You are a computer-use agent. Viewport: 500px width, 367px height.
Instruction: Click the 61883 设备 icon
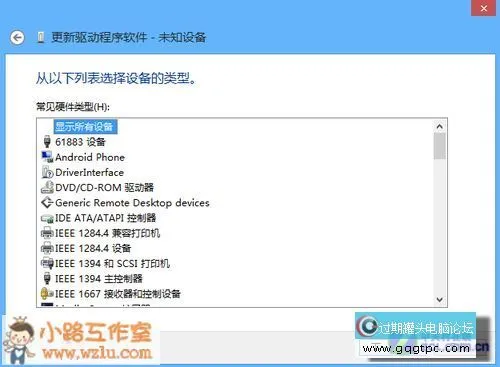[x=47, y=142]
